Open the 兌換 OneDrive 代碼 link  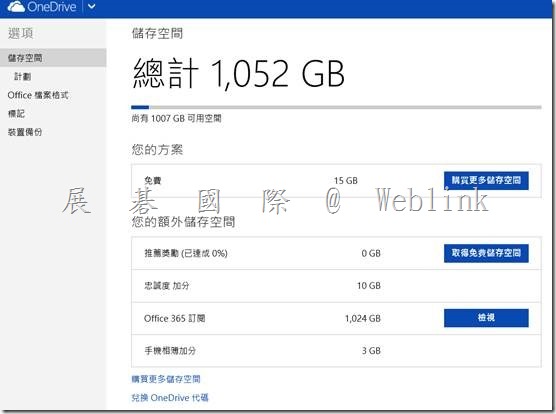[170, 398]
